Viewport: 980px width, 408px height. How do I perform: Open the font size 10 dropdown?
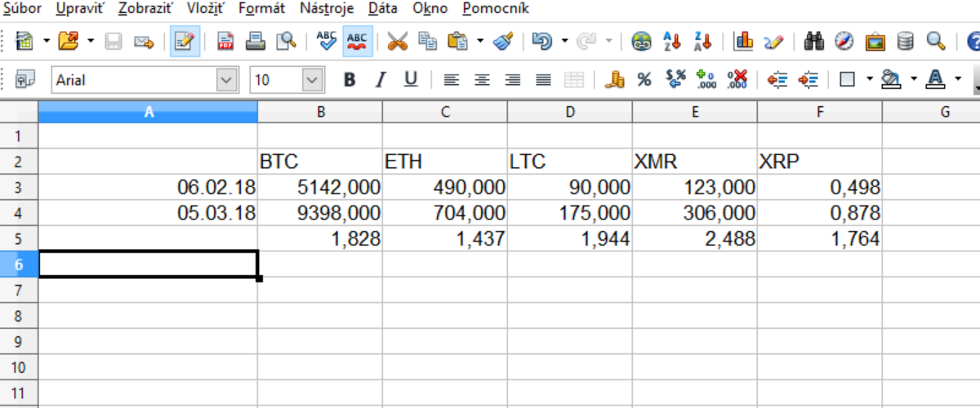(313, 80)
